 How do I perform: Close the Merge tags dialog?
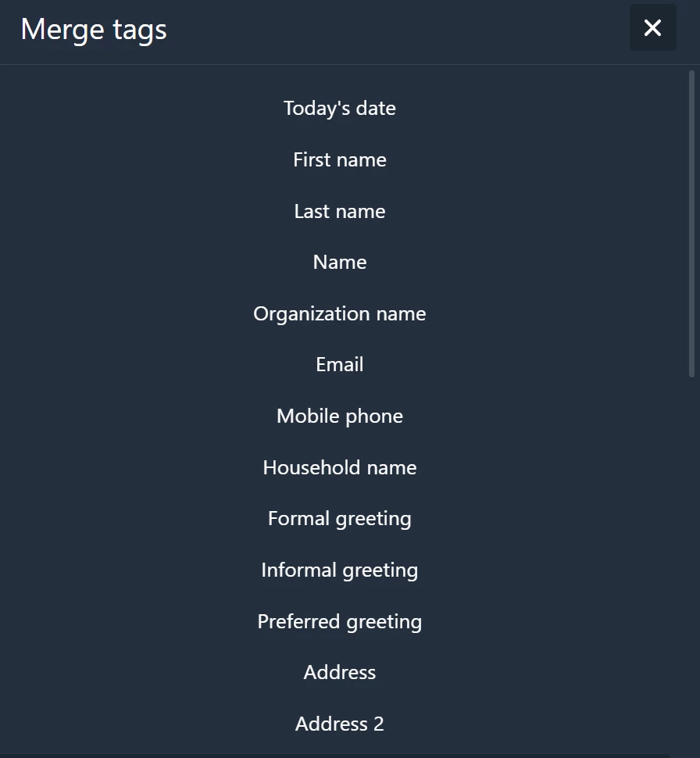[x=653, y=27]
